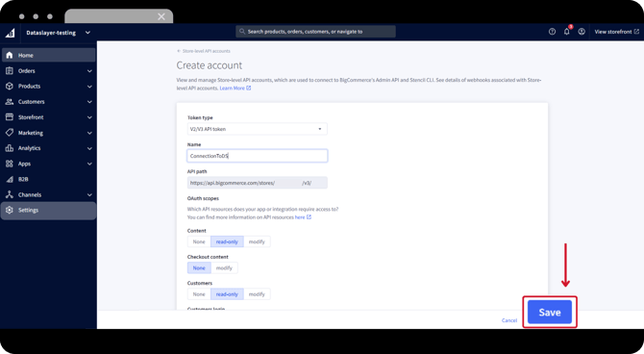Expand the Analytics menu chevron
Screen dimensions: 644x354
(89, 148)
